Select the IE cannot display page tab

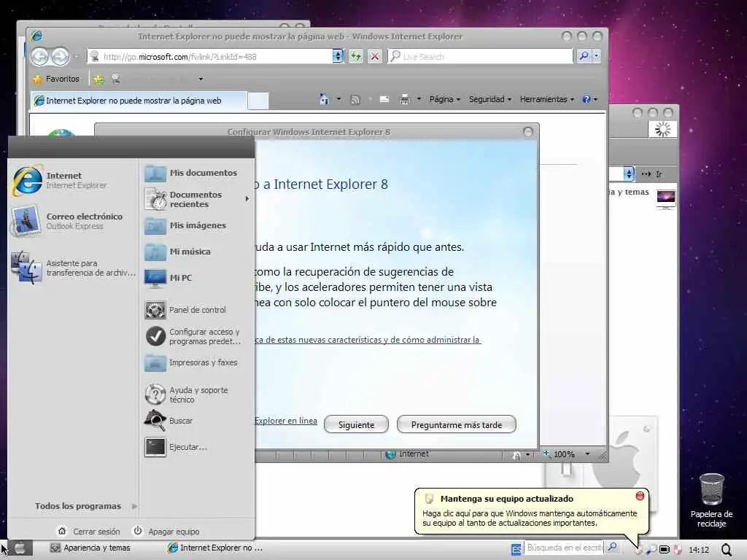coord(139,101)
